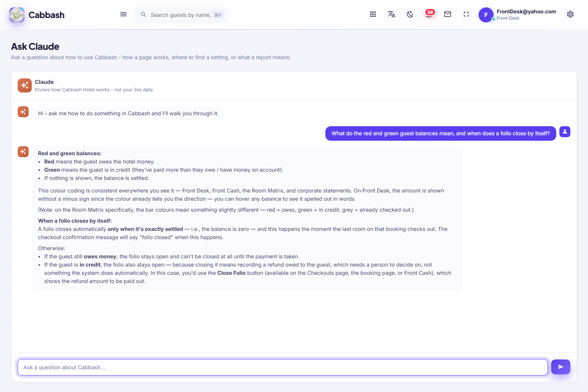The image size is (588, 392).
Task: Toggle dark mode moon icon
Action: pos(410,15)
